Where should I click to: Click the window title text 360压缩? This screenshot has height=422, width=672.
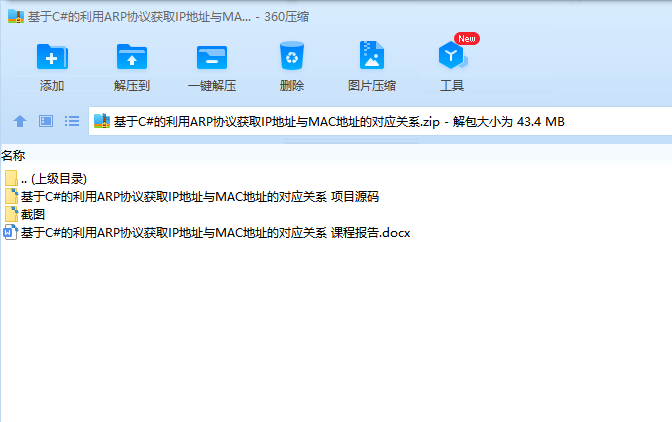[x=286, y=17]
